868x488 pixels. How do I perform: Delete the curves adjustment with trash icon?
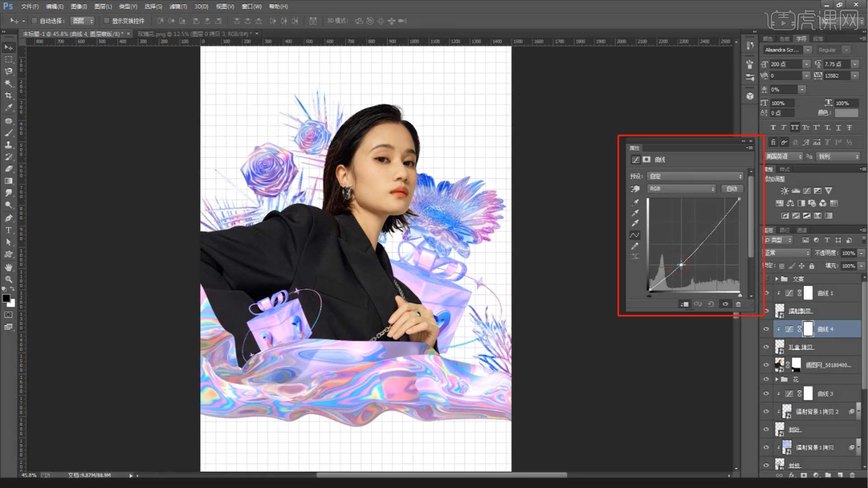point(738,304)
